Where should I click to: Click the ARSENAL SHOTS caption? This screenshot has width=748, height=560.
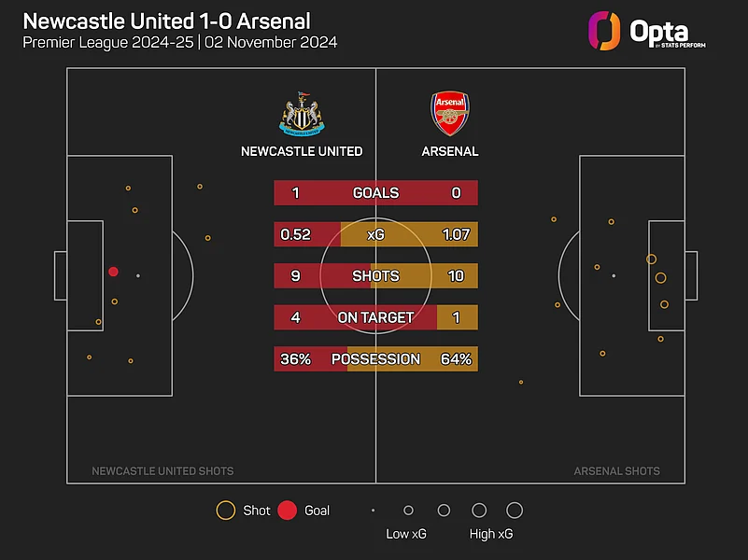616,471
